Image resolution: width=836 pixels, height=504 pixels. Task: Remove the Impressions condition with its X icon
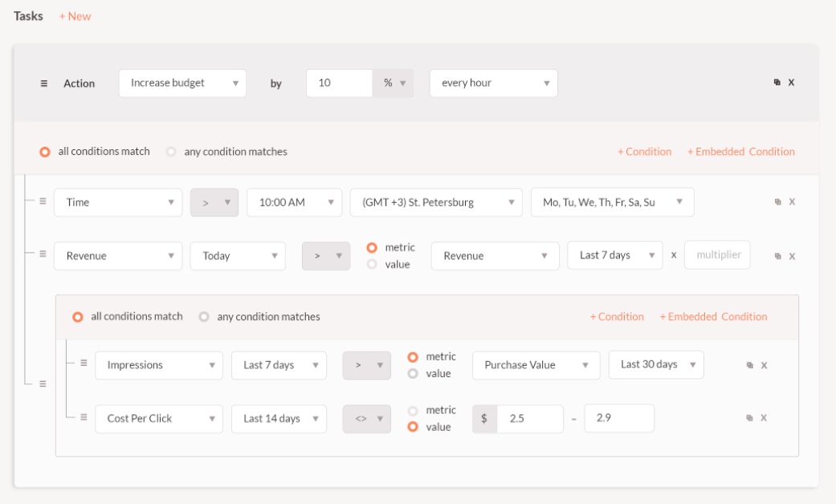click(764, 365)
